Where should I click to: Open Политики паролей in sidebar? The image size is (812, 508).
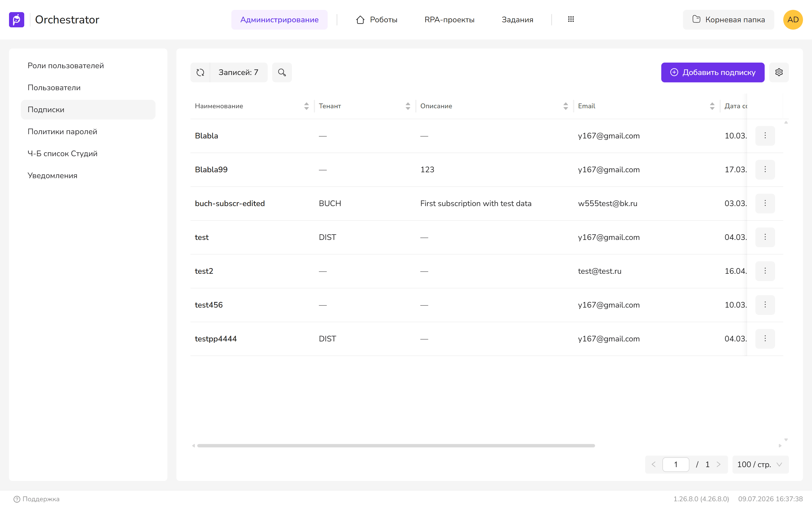(88, 131)
